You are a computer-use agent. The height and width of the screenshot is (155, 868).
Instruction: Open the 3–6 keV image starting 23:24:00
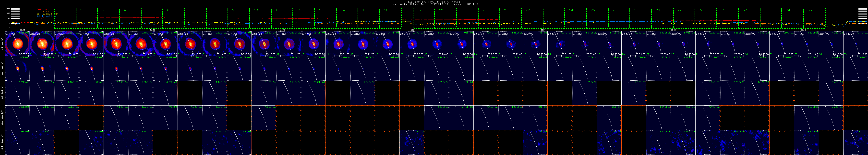[412, 44]
